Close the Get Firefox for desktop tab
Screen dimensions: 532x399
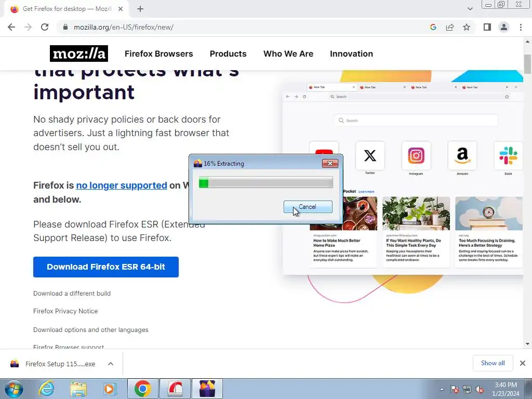click(121, 9)
